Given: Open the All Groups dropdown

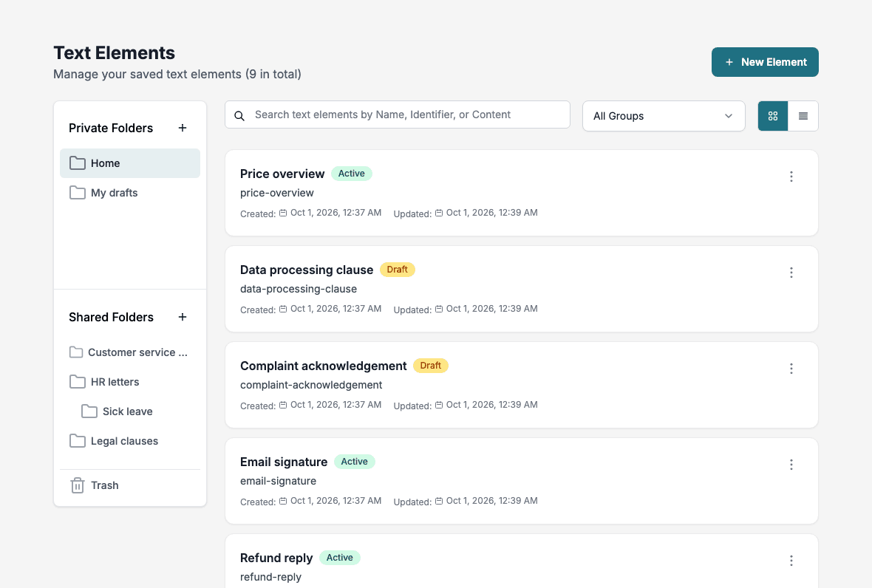Looking at the screenshot, I should point(664,115).
